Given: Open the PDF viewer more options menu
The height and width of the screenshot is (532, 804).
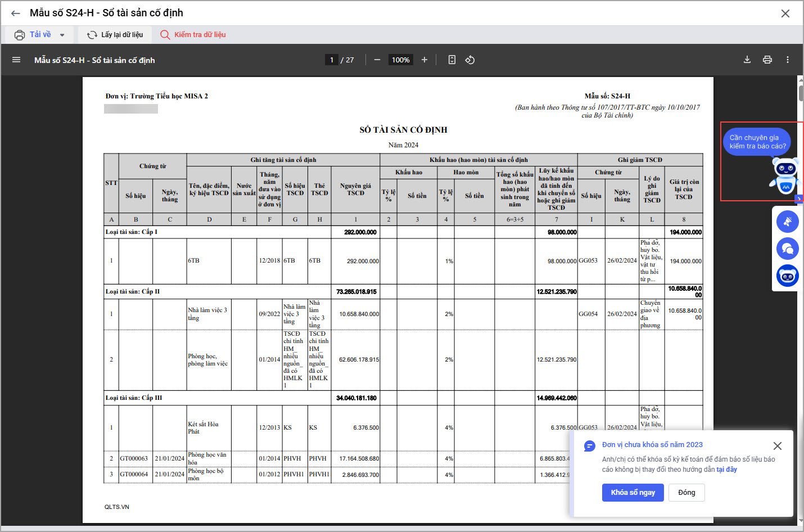Looking at the screenshot, I should [x=788, y=60].
